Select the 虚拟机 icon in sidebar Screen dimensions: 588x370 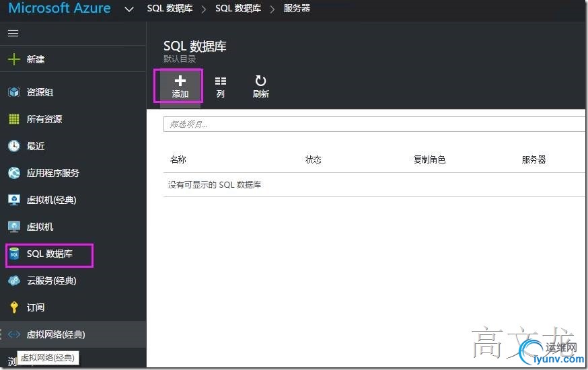point(14,227)
